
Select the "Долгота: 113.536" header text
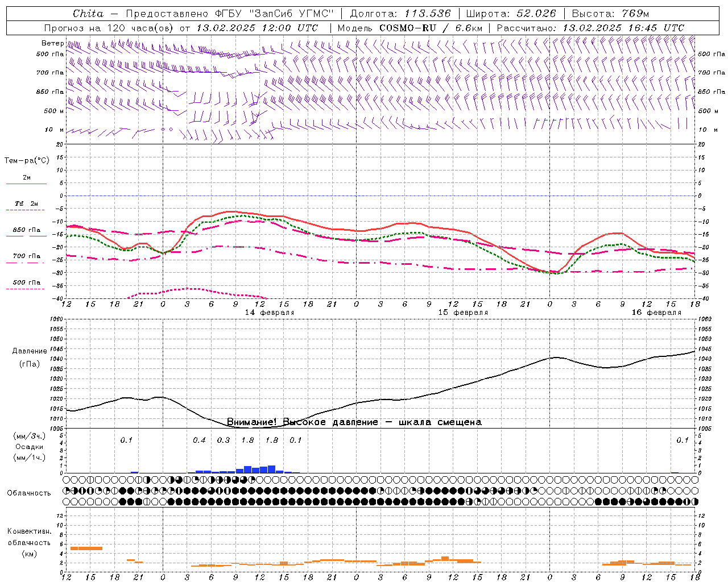pyautogui.click(x=400, y=14)
